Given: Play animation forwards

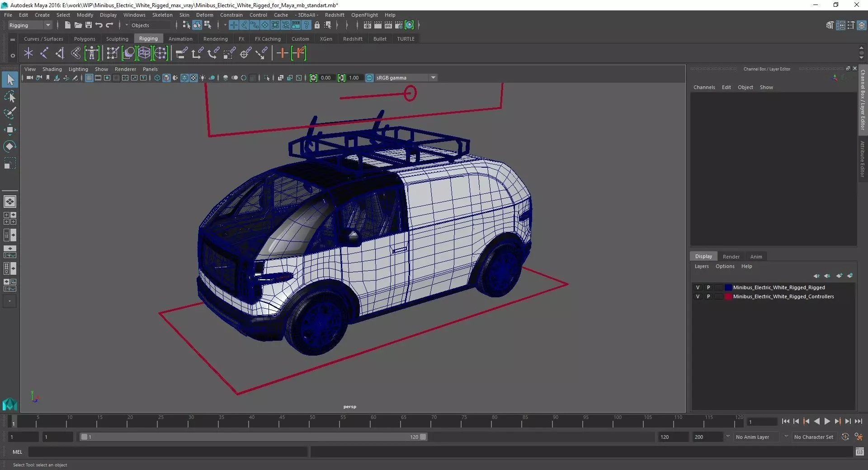Looking at the screenshot, I should (x=827, y=421).
